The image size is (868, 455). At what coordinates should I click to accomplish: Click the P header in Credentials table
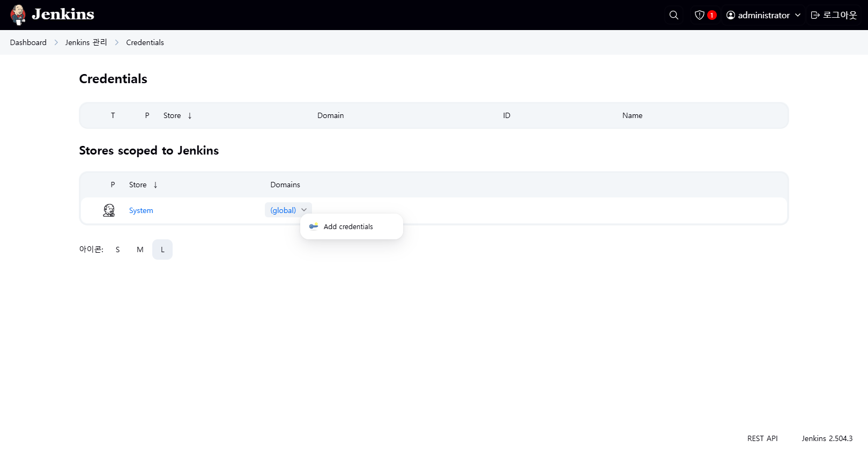coord(147,115)
